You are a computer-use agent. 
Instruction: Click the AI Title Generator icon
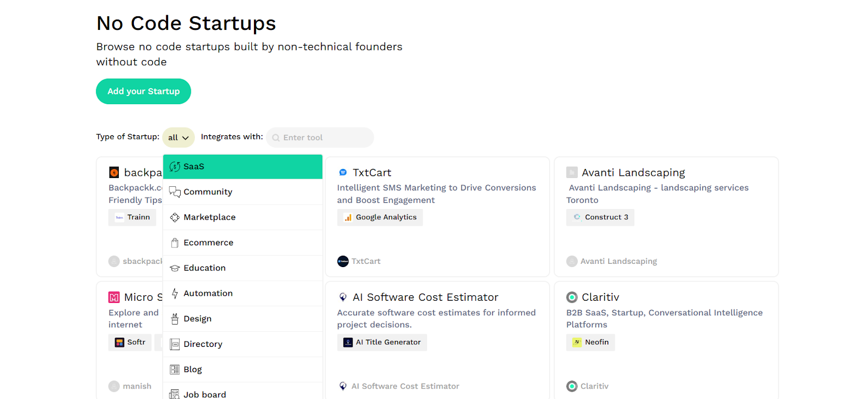(348, 343)
